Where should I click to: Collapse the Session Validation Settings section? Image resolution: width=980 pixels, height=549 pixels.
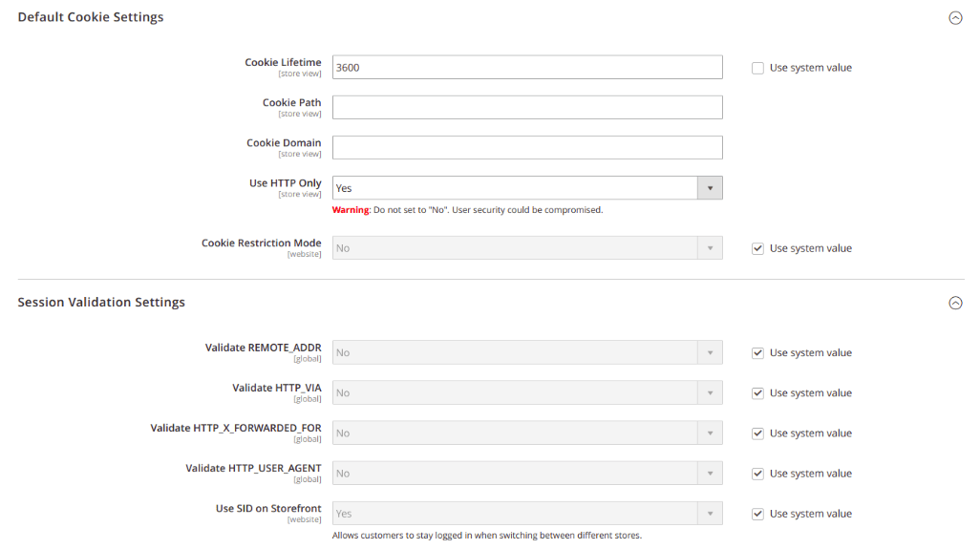tap(955, 303)
